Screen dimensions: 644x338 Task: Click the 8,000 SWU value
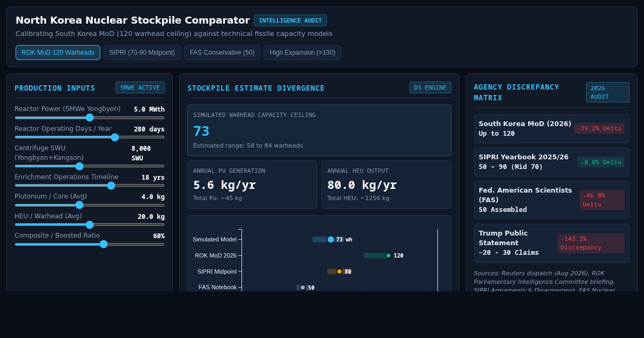(x=141, y=153)
